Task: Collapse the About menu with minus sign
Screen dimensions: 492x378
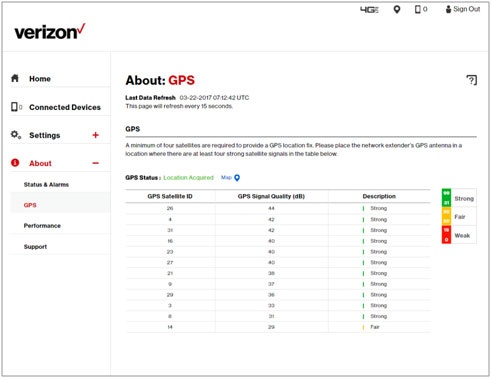Action: click(x=96, y=163)
